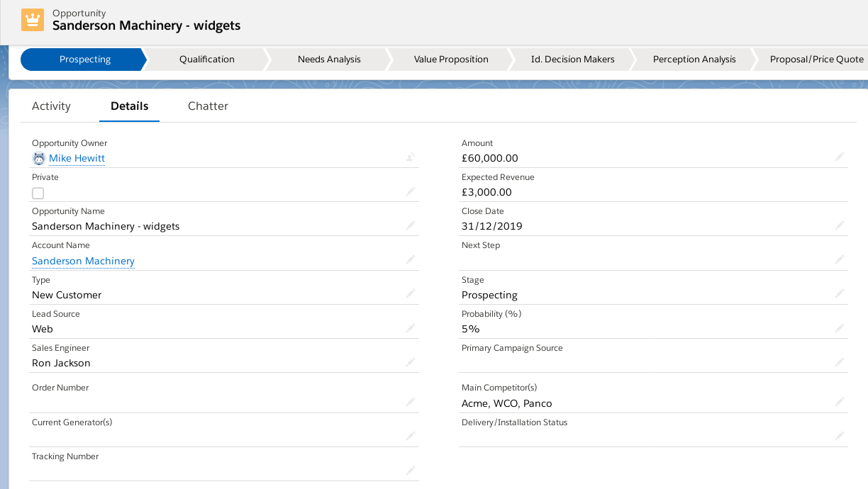The height and width of the screenshot is (489, 868).
Task: Open the Sanderson Machinery account link
Action: click(83, 262)
